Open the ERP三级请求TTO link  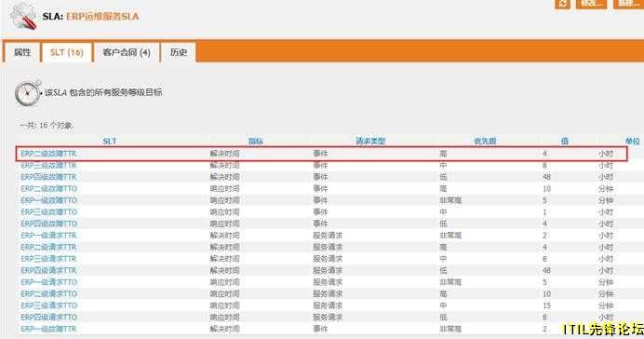[49, 305]
